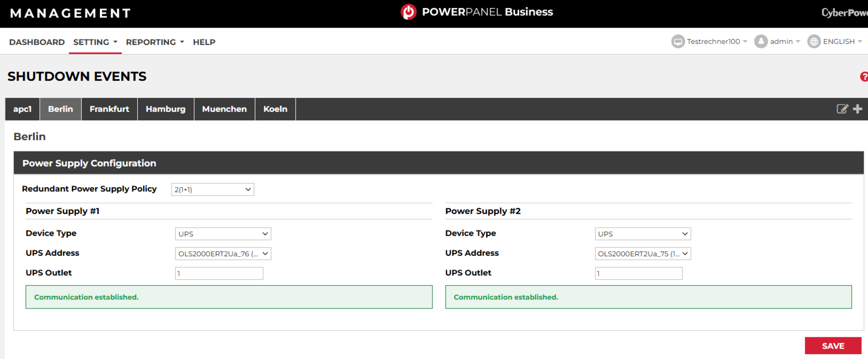Screen dimensions: 868x359
Task: Open UPS Address dropdown for Power Supply #1
Action: point(223,254)
